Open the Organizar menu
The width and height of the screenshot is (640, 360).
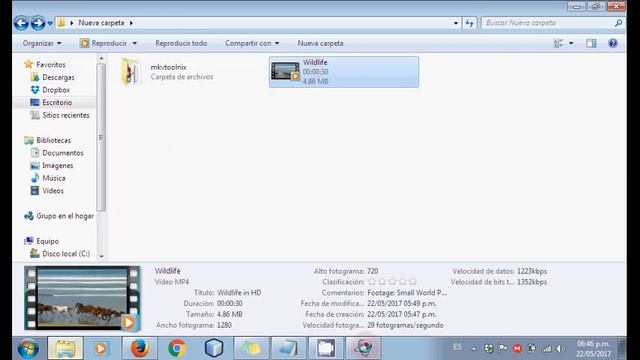coord(42,43)
